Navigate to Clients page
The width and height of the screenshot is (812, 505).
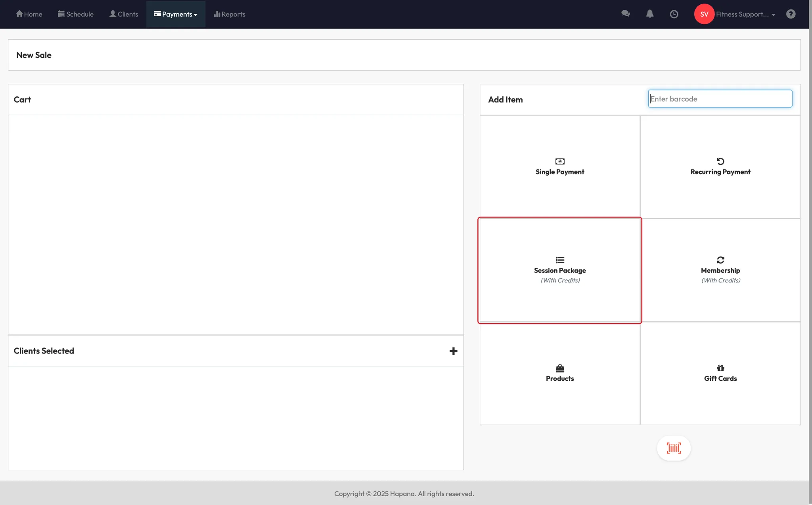point(124,14)
